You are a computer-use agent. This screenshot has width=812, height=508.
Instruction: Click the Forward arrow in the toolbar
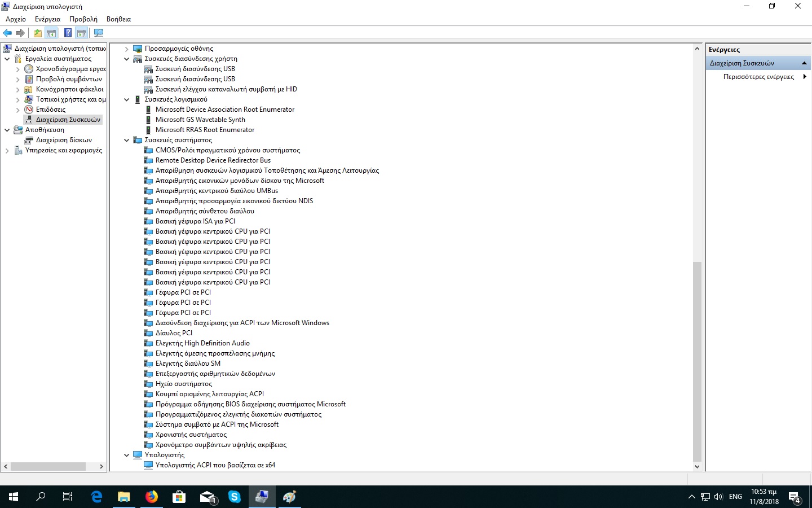20,33
